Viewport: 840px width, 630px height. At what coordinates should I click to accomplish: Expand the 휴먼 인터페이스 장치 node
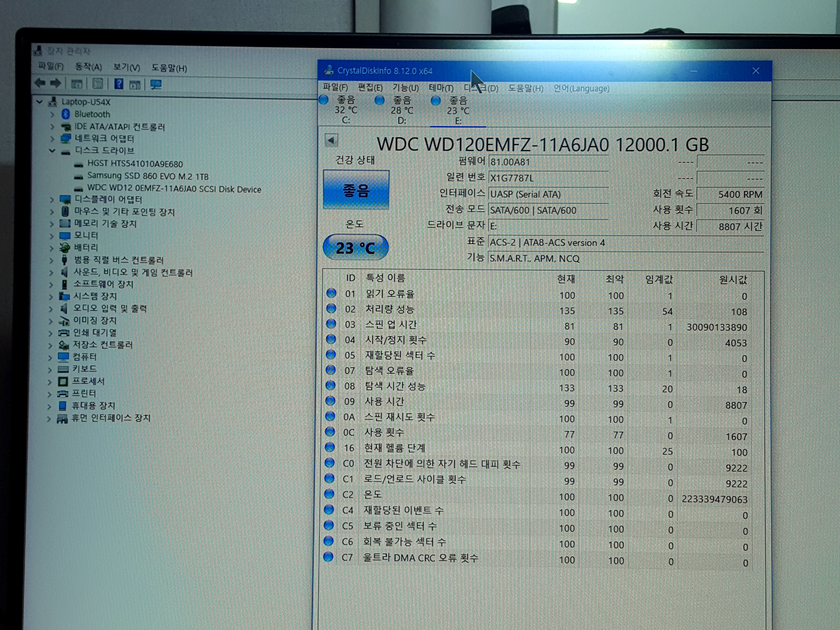(x=49, y=419)
